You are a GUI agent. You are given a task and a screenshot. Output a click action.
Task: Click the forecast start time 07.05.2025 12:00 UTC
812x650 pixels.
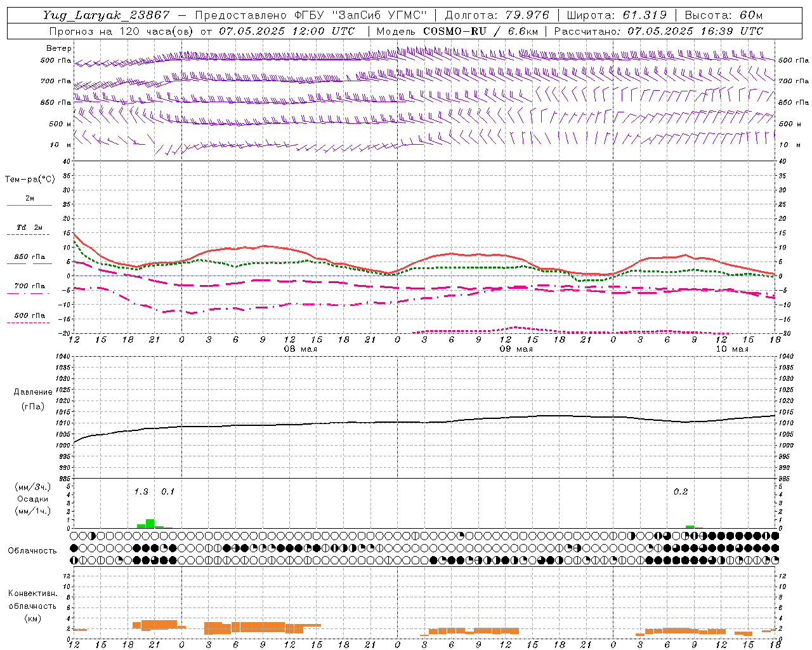(x=287, y=30)
